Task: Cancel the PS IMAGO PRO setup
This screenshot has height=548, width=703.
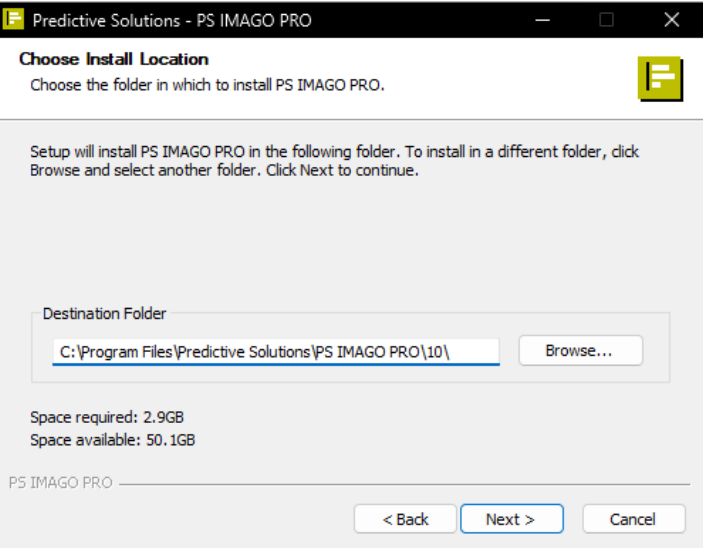Action: 634,519
